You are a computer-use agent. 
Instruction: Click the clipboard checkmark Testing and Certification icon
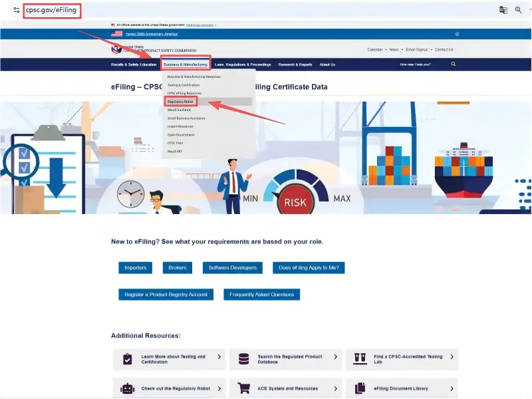pos(127,359)
